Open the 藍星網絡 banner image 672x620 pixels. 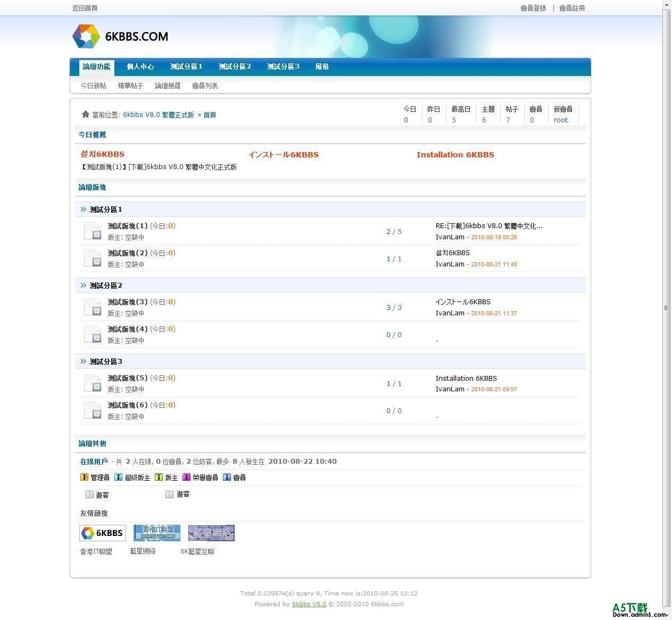[x=211, y=533]
